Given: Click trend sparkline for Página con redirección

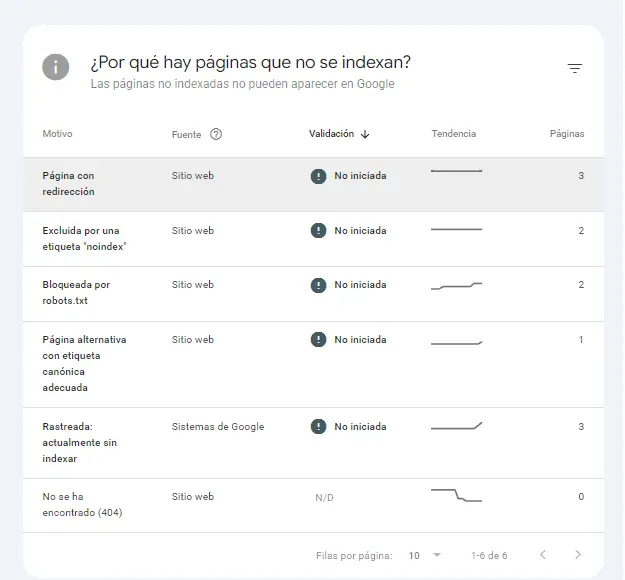Looking at the screenshot, I should click(456, 171).
